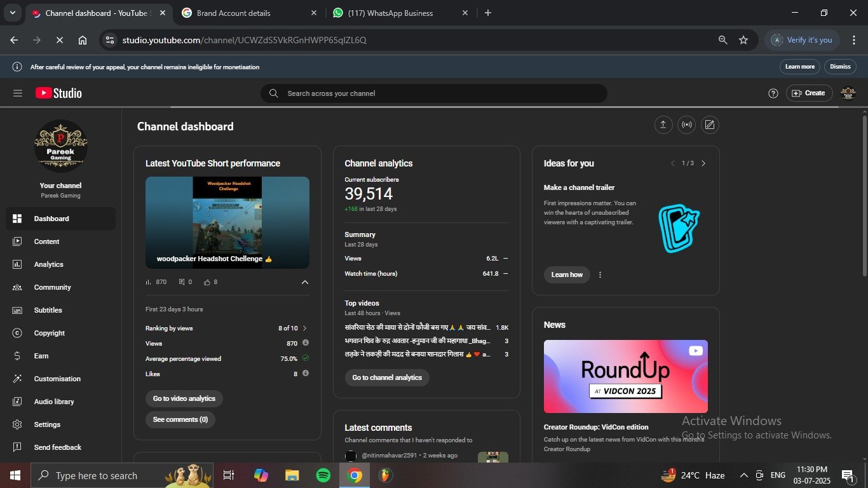Click Learn more in the monetisation banner
Screen dimensions: 868x488
[x=799, y=67]
